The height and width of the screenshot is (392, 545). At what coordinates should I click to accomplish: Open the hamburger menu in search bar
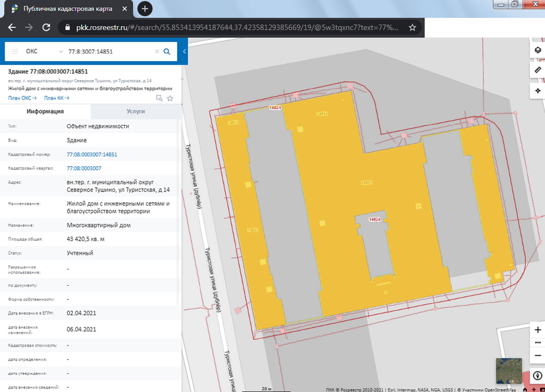(x=15, y=51)
